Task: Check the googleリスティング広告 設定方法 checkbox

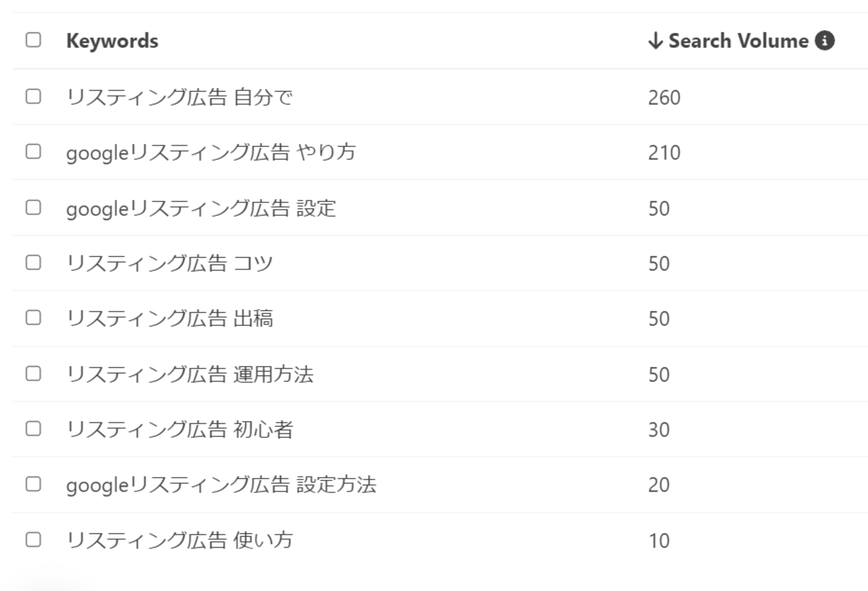Action: coord(33,484)
